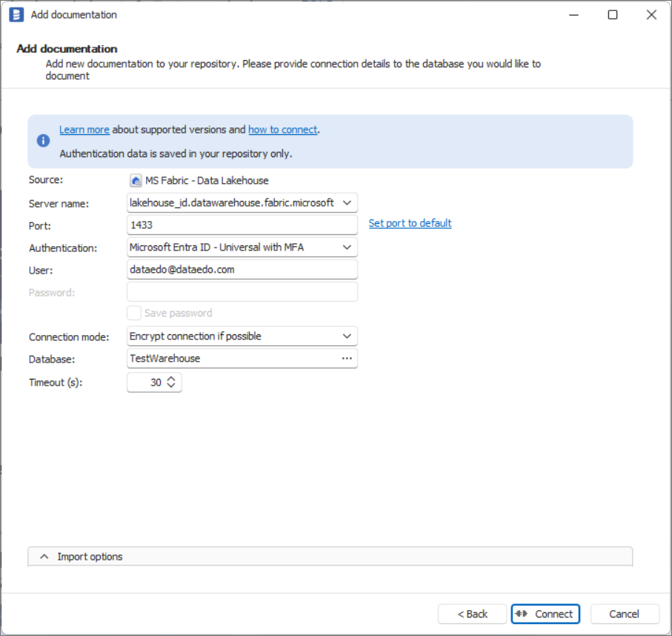Close the Add documentation window
The image size is (672, 636).
651,15
